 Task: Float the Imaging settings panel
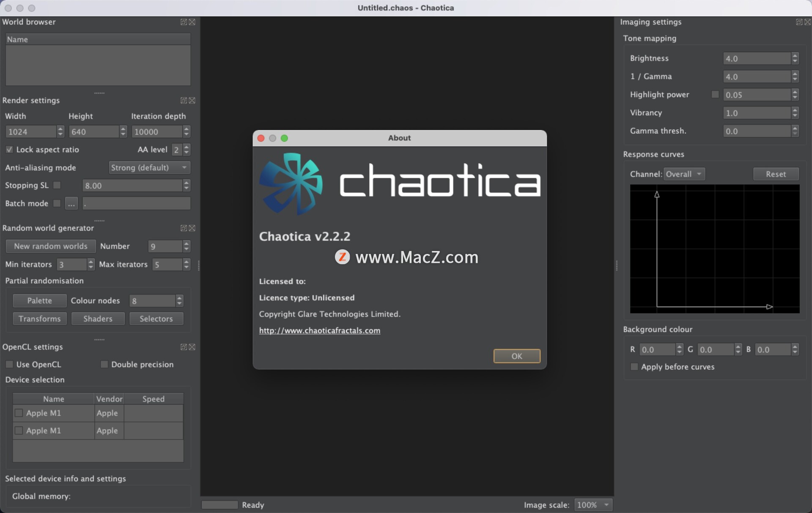[x=799, y=22]
